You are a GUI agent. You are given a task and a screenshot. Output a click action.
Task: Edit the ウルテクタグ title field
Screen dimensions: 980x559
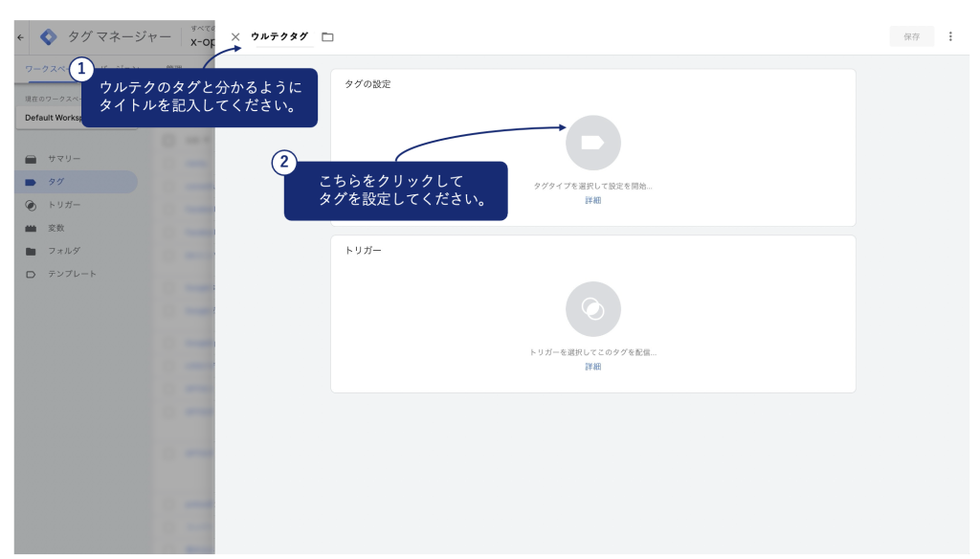click(x=279, y=36)
